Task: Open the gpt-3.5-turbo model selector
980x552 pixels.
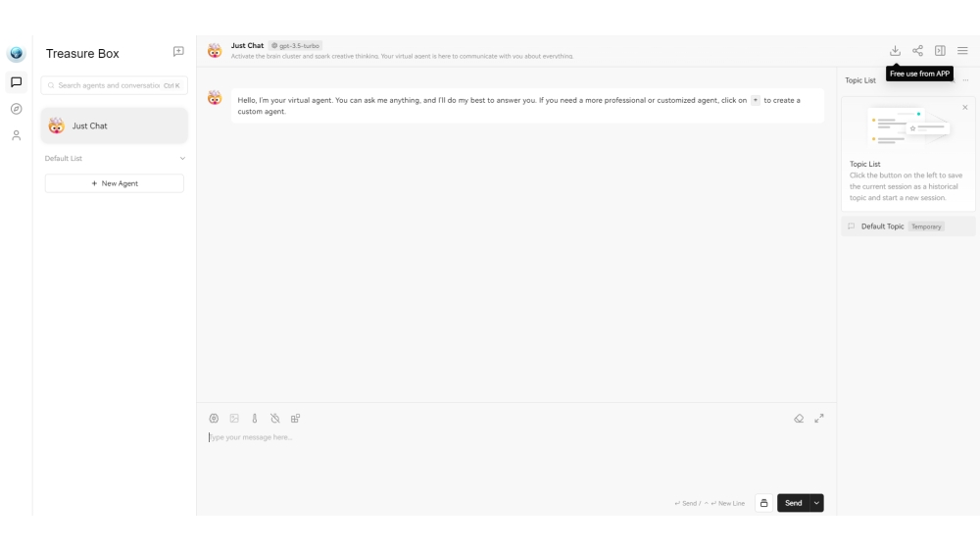Action: coord(296,46)
